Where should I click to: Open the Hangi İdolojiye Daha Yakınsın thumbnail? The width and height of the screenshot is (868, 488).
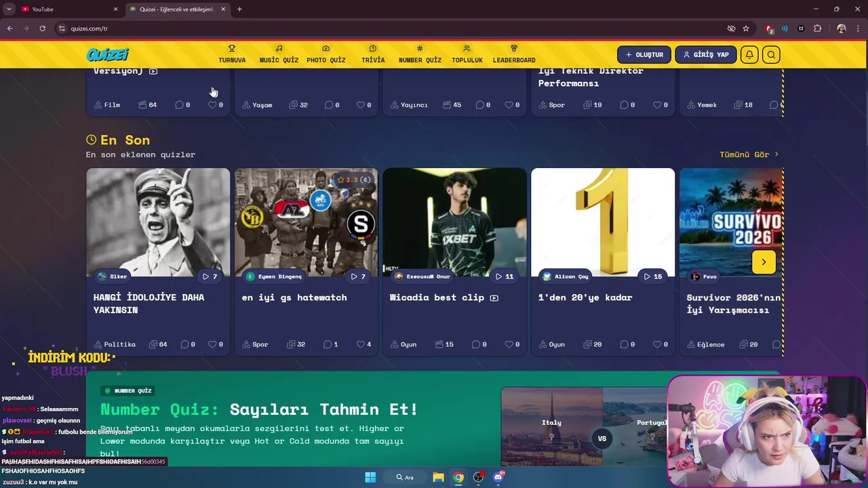coord(158,222)
